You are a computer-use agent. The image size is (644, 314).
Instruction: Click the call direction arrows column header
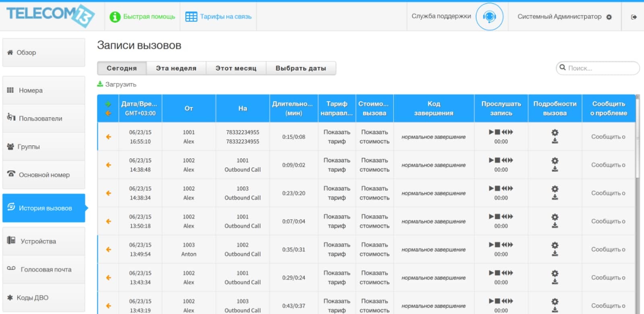pyautogui.click(x=108, y=108)
